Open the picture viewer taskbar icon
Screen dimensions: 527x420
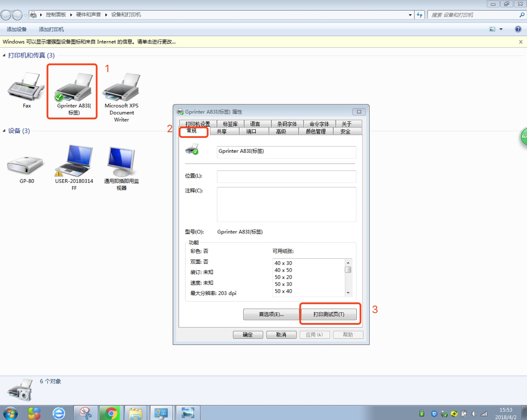coord(188,413)
